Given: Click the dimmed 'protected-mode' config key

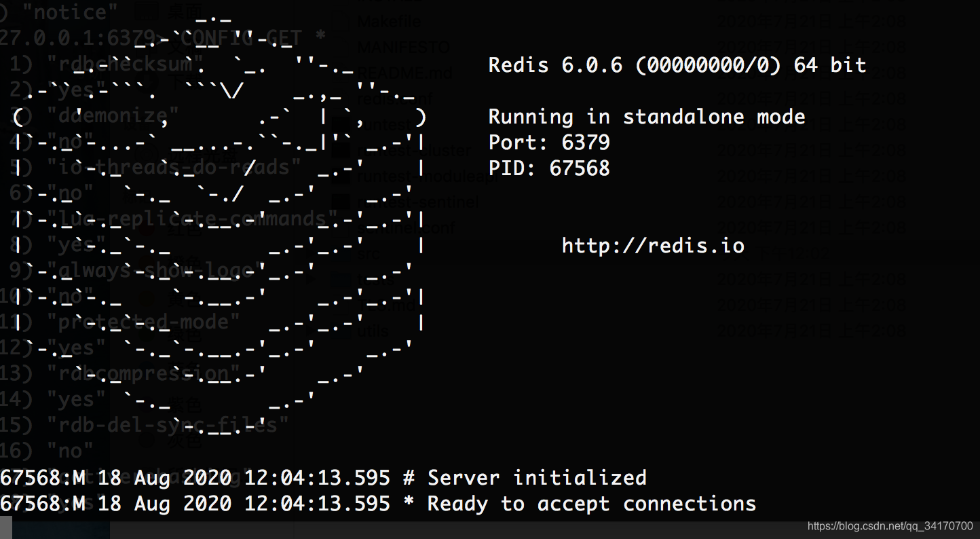Looking at the screenshot, I should click(x=144, y=322).
